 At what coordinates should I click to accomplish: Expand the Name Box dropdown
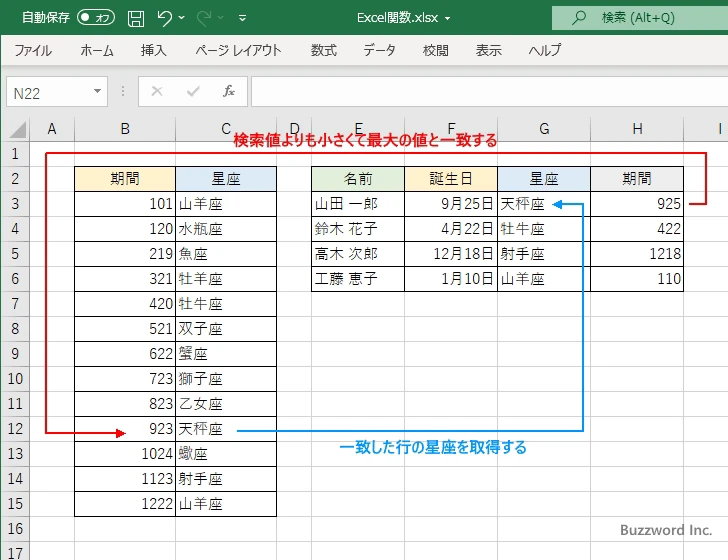(98, 92)
